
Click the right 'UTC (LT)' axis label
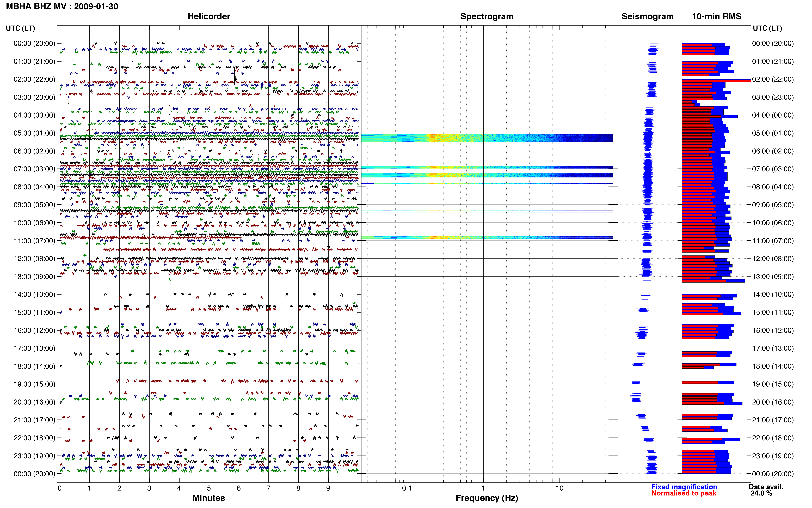click(x=767, y=28)
